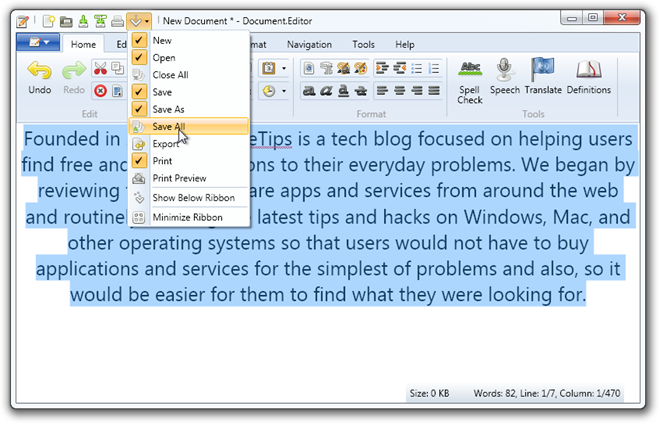Click the gray font size icon in Format
This screenshot has height=424, width=660.
pos(326,68)
